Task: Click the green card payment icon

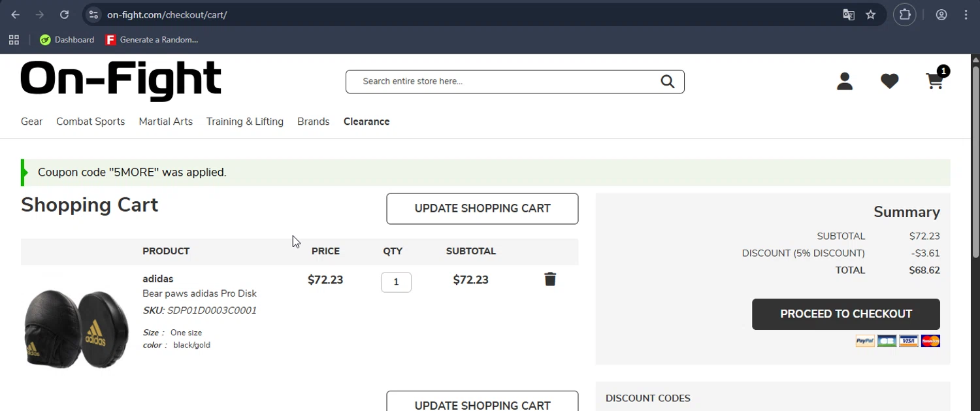Action: point(887,341)
